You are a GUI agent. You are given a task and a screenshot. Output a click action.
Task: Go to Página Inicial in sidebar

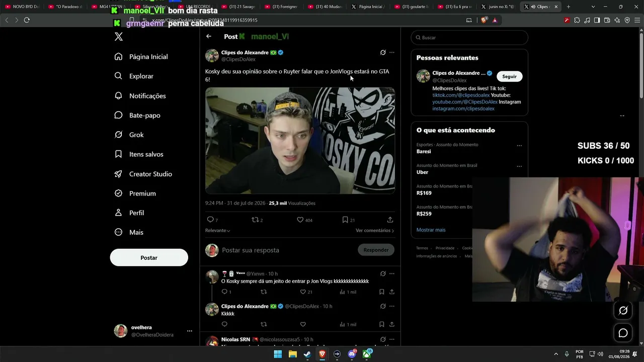(x=141, y=57)
